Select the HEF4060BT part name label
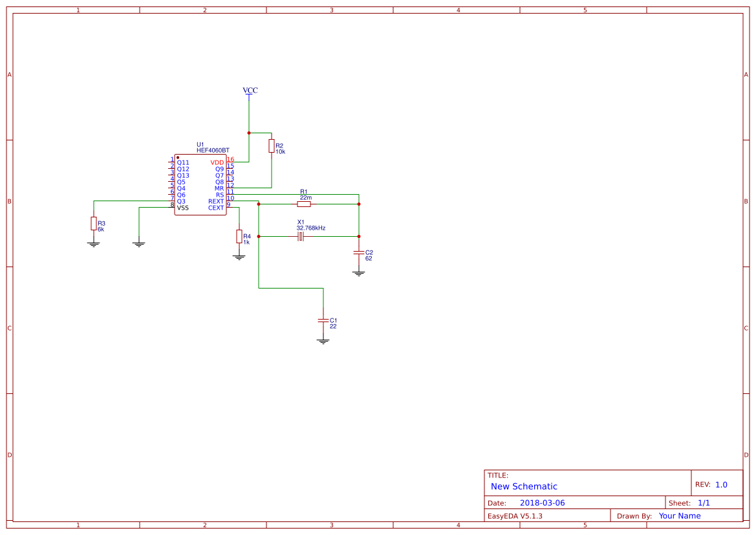Screen dimensions: 756x535 [x=213, y=151]
